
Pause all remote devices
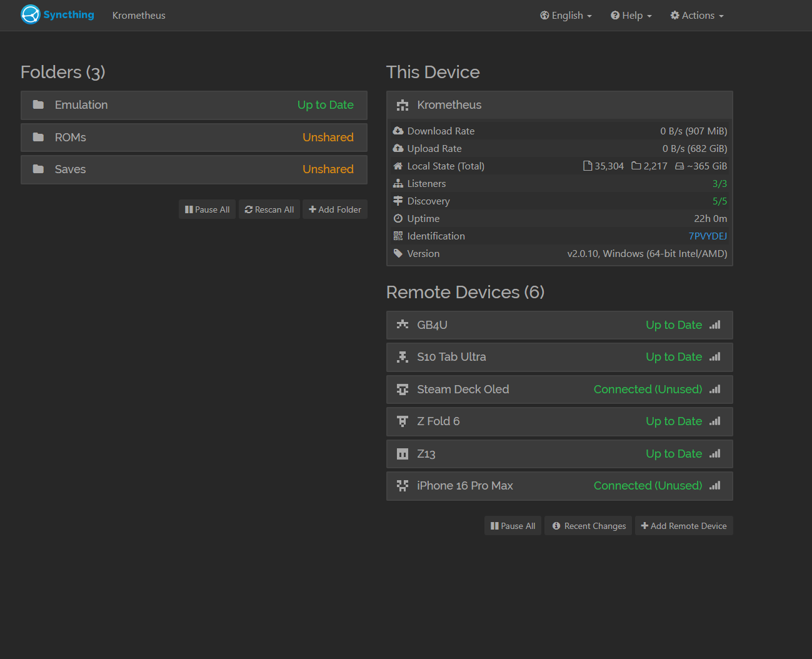(513, 526)
